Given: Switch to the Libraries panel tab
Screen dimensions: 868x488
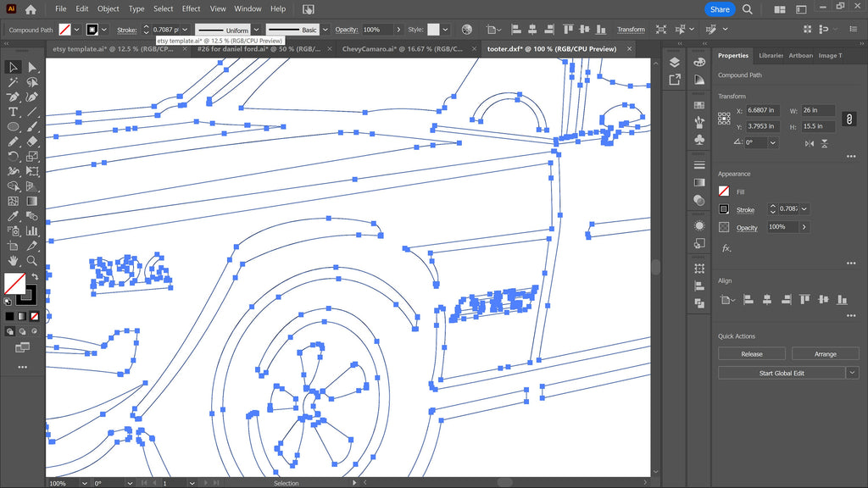Looking at the screenshot, I should [x=771, y=55].
